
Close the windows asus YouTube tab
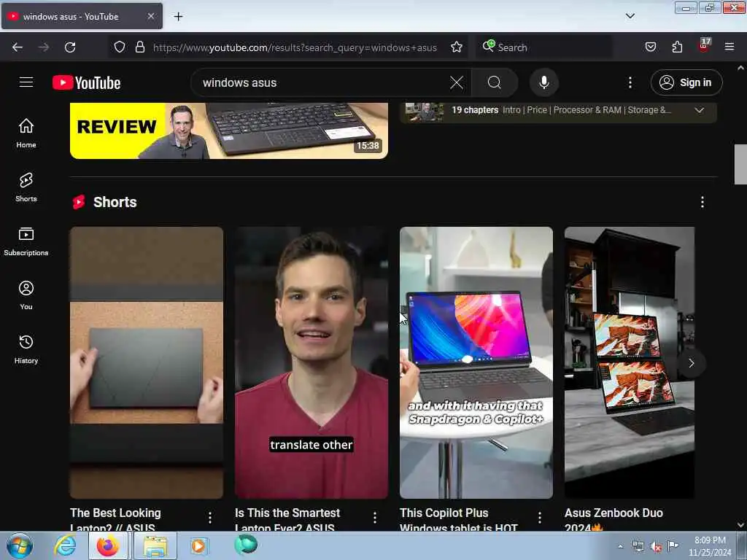[x=150, y=16]
